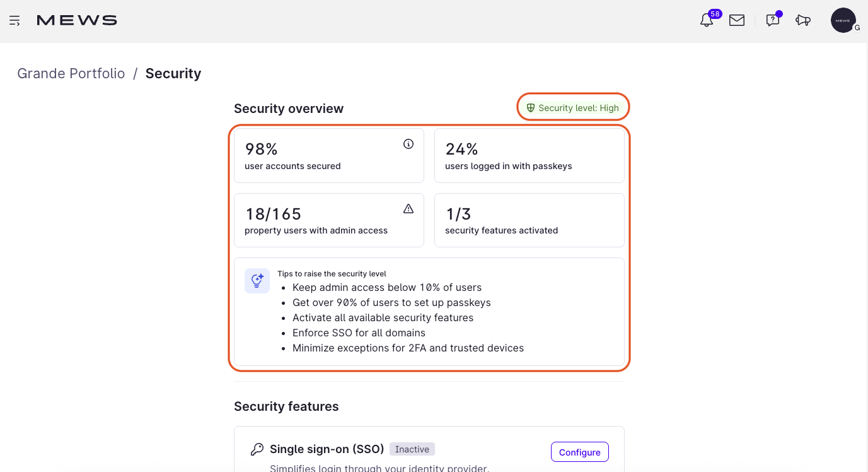Click the Security level High badge

tap(572, 107)
